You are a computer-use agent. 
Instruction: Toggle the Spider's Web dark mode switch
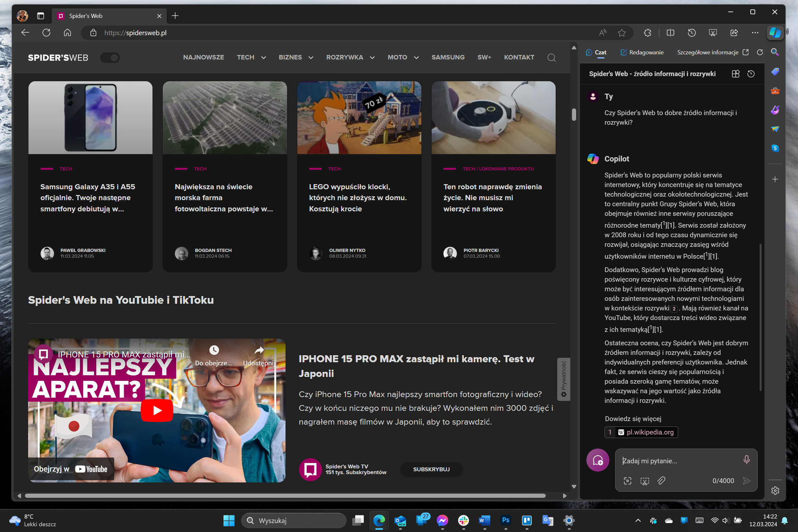pos(110,58)
